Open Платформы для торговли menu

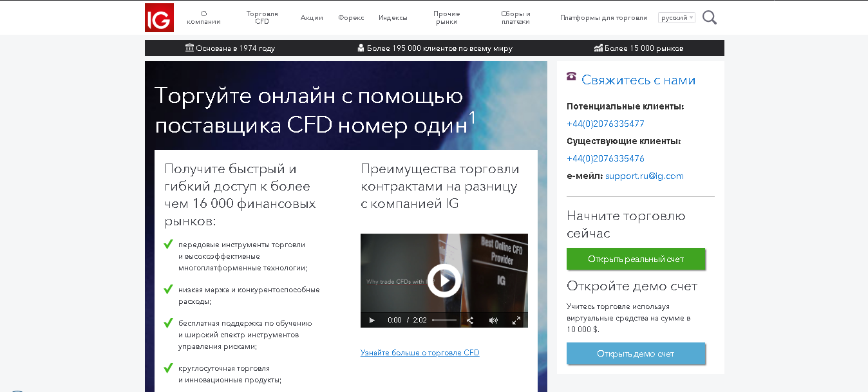[x=604, y=18]
